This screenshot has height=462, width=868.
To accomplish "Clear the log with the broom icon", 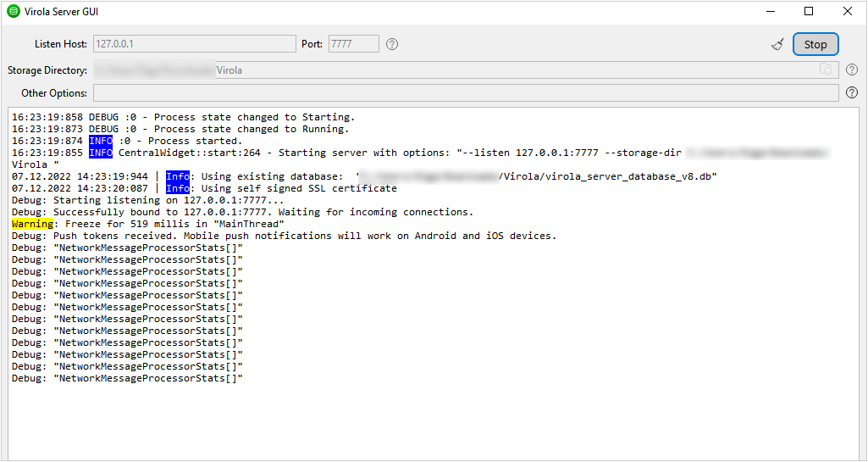I will [x=777, y=44].
